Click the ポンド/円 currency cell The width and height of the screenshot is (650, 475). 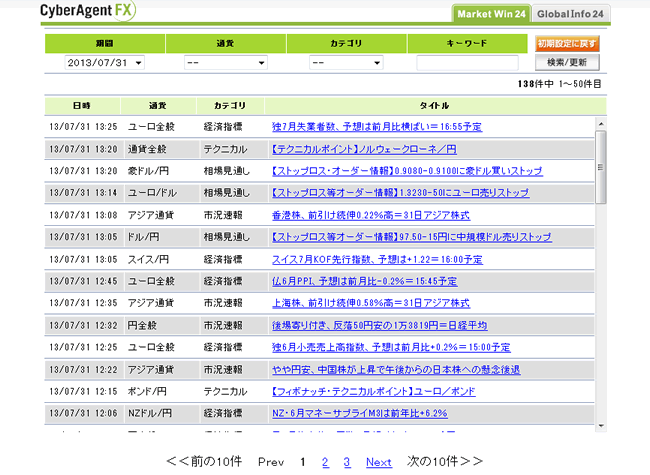(147, 391)
